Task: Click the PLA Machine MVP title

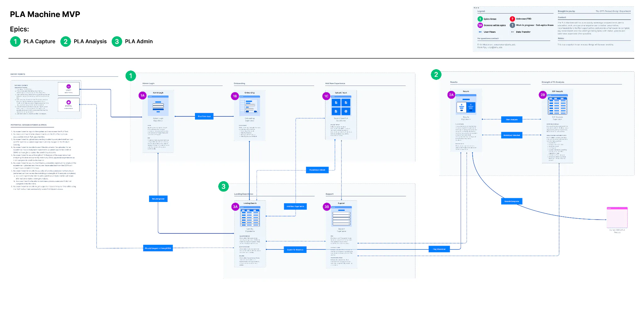Action: coord(45,14)
